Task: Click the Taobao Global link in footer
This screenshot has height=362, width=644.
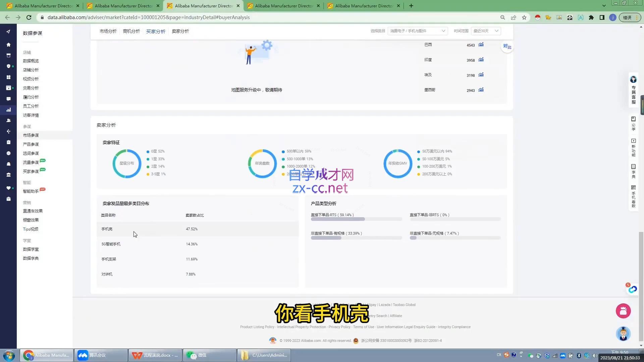Action: pos(404,305)
